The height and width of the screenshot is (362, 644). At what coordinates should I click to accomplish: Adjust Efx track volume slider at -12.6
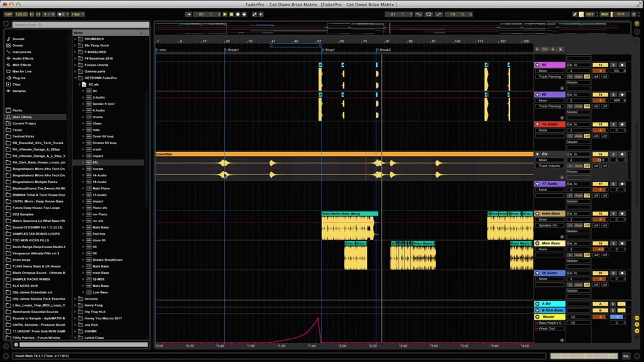click(x=600, y=160)
